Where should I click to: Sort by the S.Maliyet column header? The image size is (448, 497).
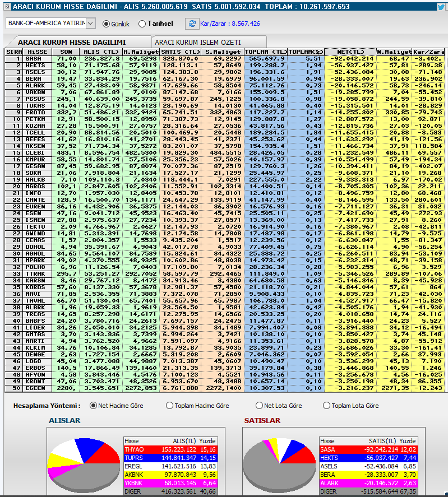pyautogui.click(x=223, y=52)
